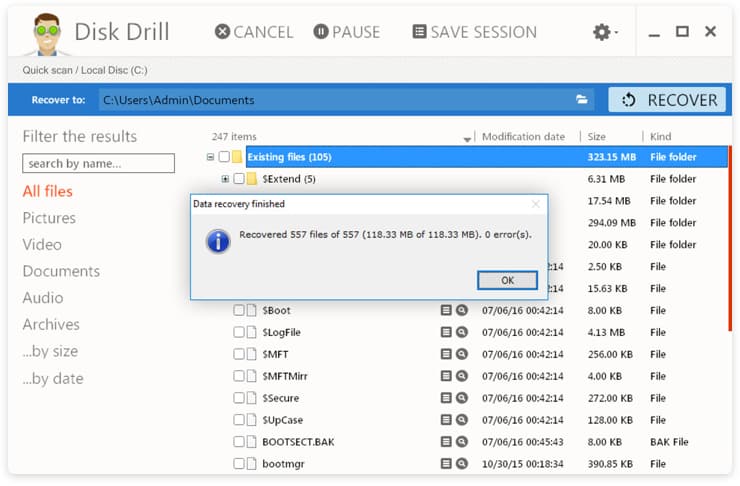Preview $Boot with magnifier icon
The image size is (740, 486).
click(x=462, y=310)
